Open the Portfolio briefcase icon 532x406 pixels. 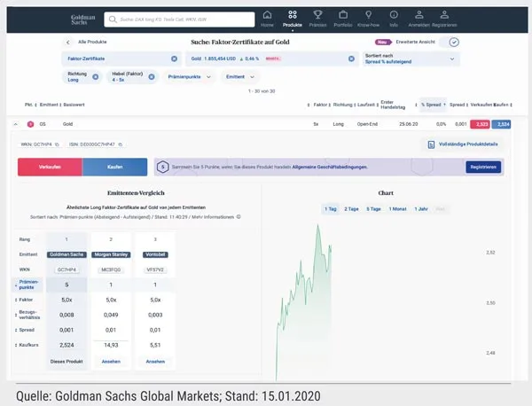pyautogui.click(x=343, y=15)
